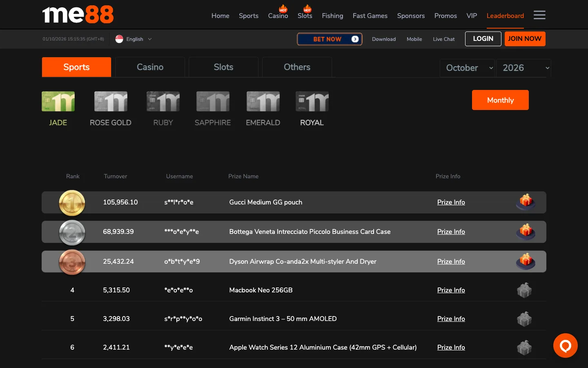This screenshot has height=368, width=588.
Task: Switch to the Slots leaderboard tab
Action: (223, 67)
